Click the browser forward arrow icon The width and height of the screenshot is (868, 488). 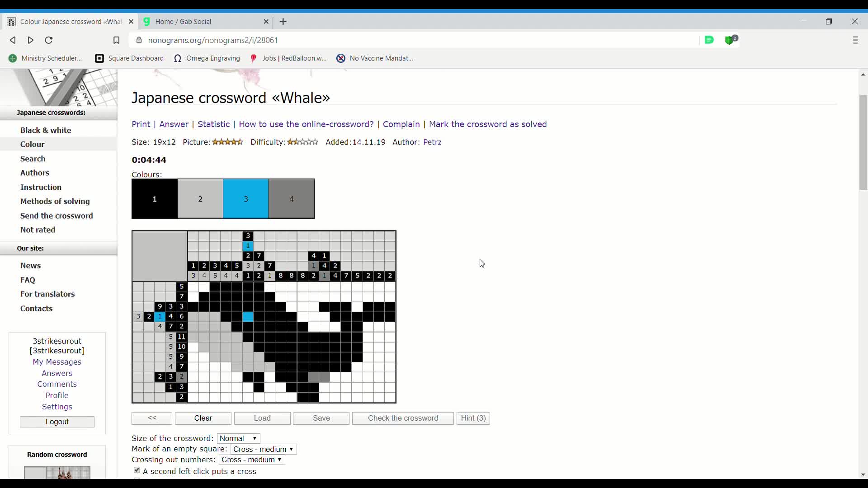tap(31, 40)
